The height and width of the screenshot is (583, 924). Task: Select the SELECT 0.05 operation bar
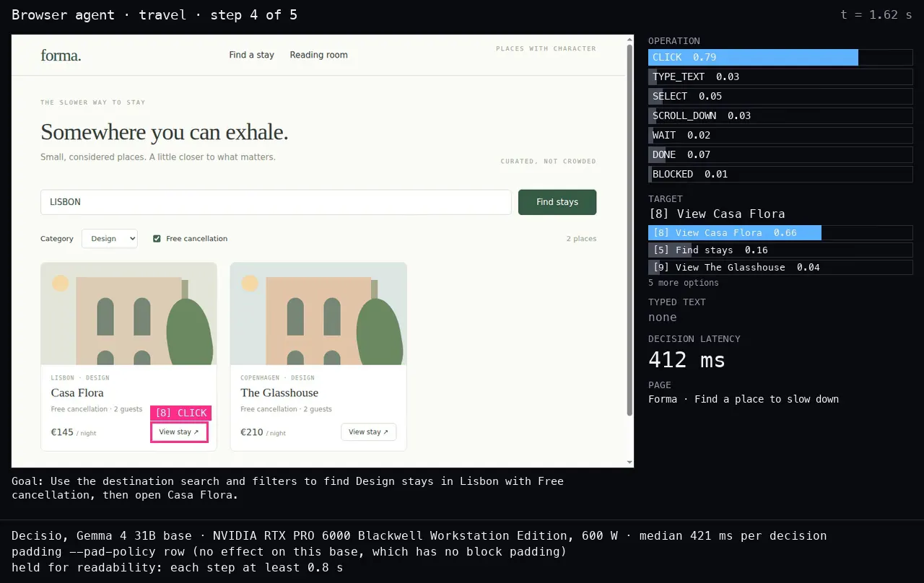point(780,96)
